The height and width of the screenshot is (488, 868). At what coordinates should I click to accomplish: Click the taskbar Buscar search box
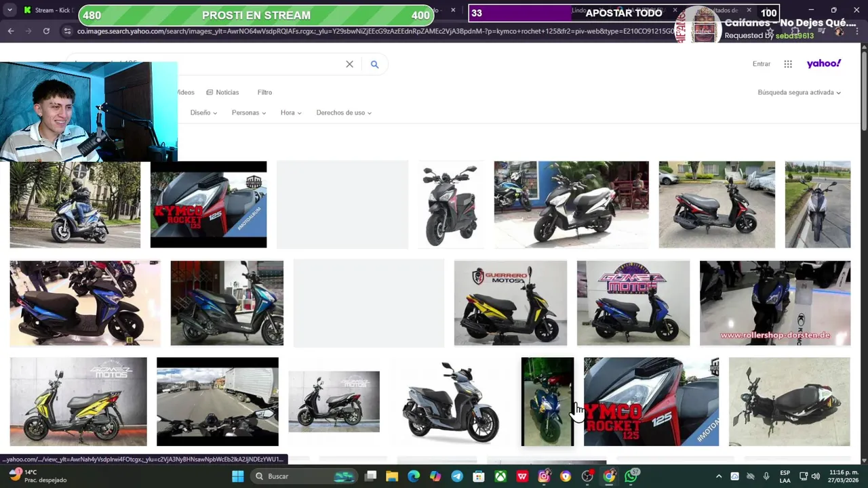click(304, 476)
